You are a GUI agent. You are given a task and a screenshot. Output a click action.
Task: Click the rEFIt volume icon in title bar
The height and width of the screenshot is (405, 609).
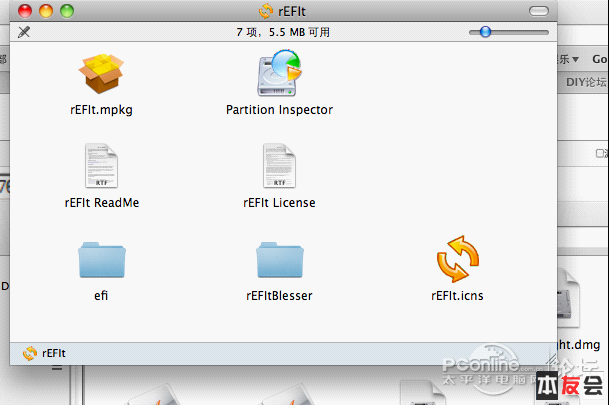click(x=266, y=11)
